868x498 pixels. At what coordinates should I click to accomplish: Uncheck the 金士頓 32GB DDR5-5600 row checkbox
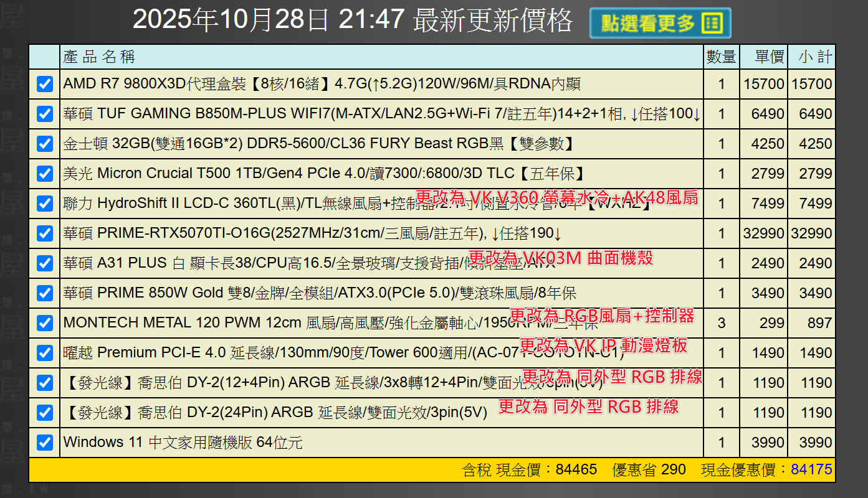coord(45,144)
